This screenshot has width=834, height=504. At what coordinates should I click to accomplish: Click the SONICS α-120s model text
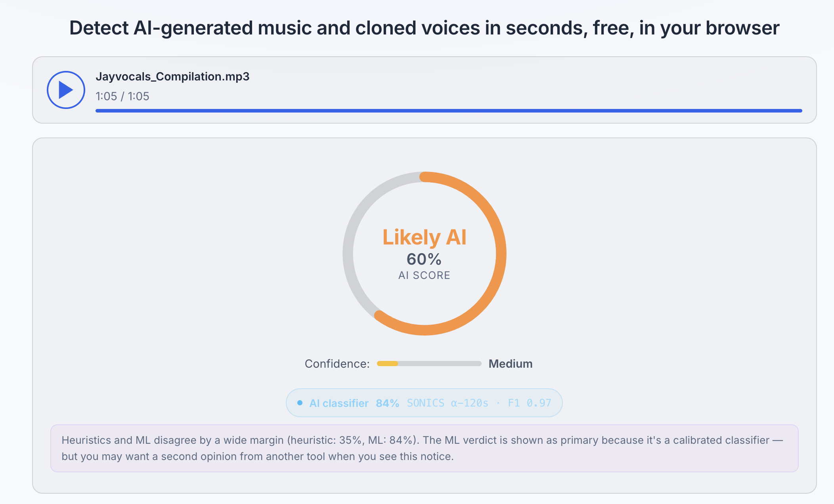pyautogui.click(x=448, y=403)
